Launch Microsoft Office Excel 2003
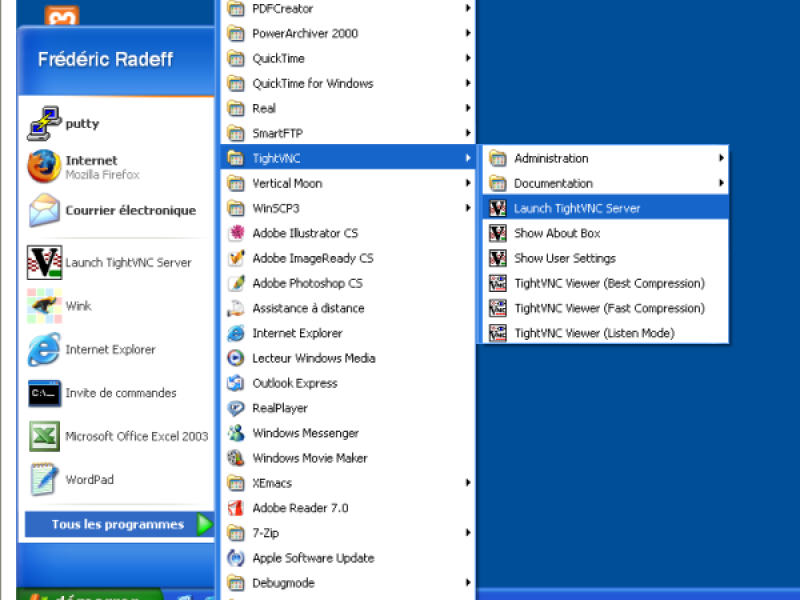Viewport: 800px width, 600px height. [x=116, y=436]
